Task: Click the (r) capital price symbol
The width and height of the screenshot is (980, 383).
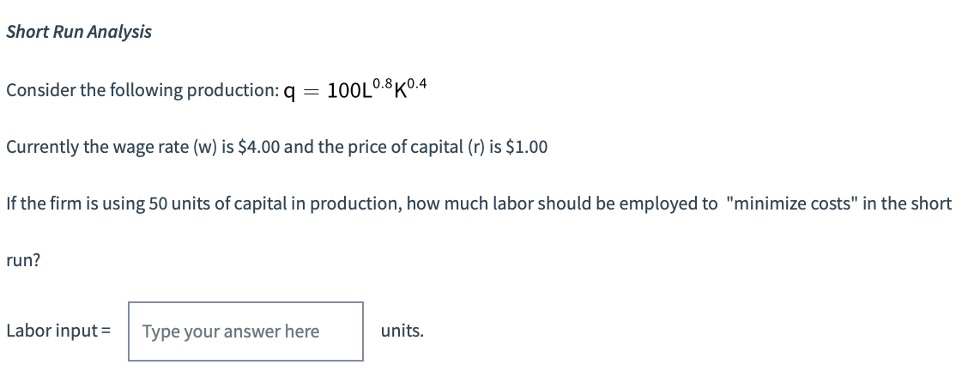Action: 477,147
